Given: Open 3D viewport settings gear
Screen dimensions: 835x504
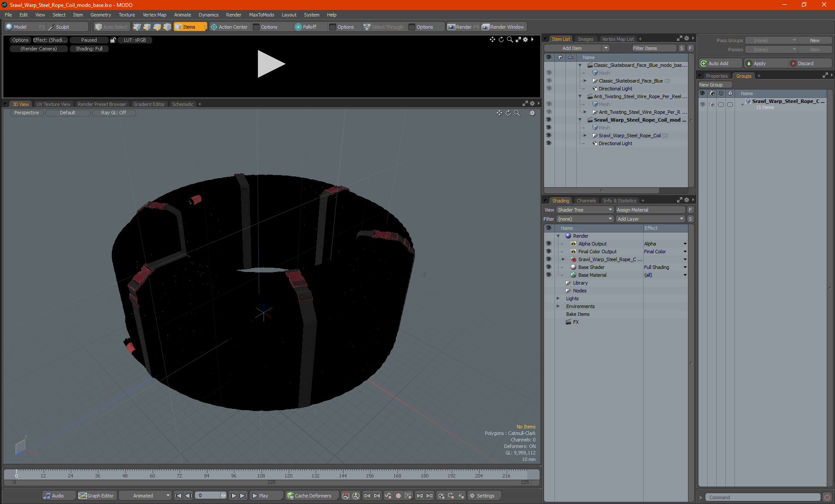Looking at the screenshot, I should point(532,113).
